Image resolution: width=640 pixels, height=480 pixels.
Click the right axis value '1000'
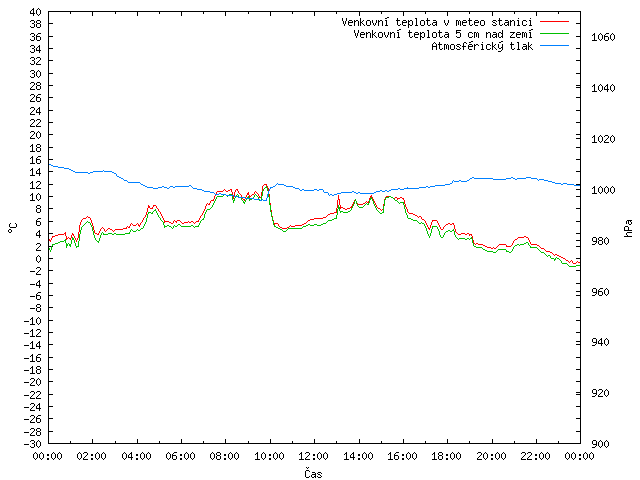pos(603,190)
